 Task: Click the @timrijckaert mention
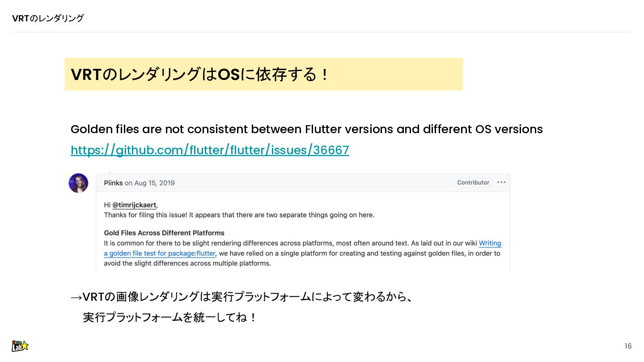point(134,205)
